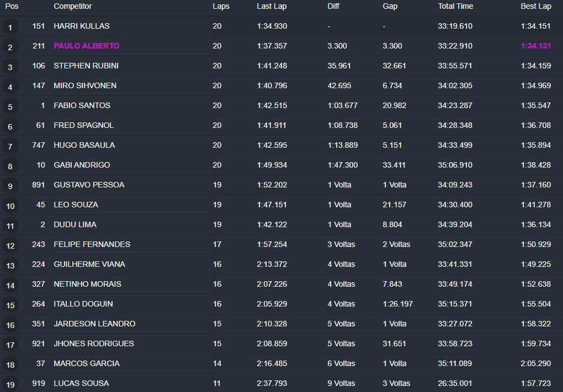Viewport: 563px width, 392px height.
Task: Select the purple best lap 1:34.131
Action: point(536,46)
